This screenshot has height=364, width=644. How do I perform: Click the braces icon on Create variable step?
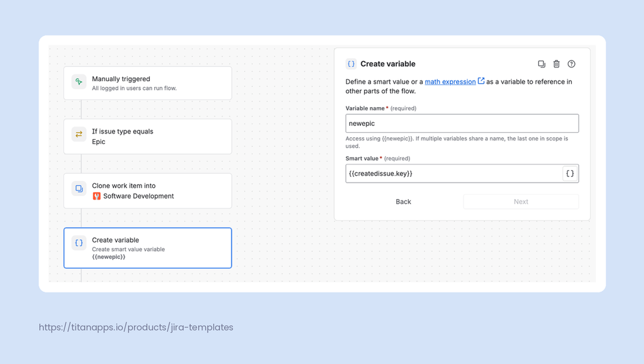pyautogui.click(x=79, y=242)
